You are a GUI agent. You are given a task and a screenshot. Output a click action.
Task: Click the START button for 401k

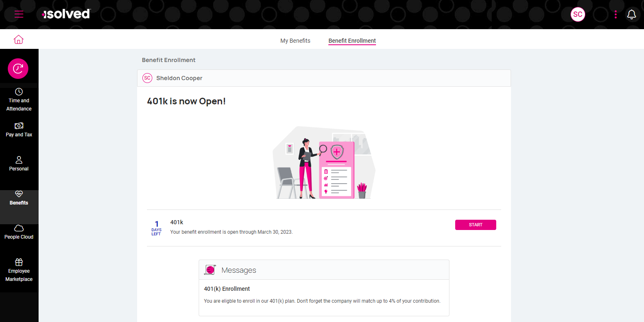(x=475, y=225)
